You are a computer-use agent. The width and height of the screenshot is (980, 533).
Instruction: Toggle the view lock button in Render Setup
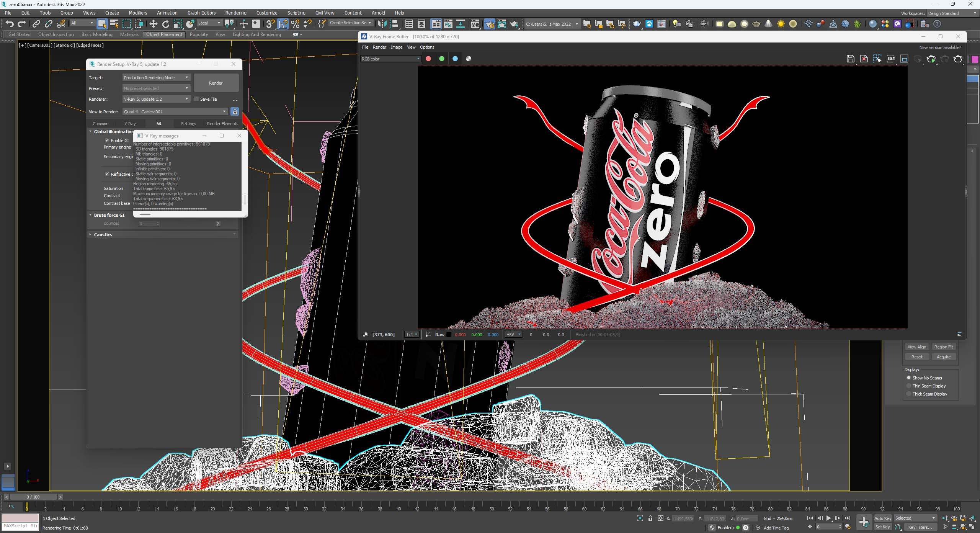[235, 111]
